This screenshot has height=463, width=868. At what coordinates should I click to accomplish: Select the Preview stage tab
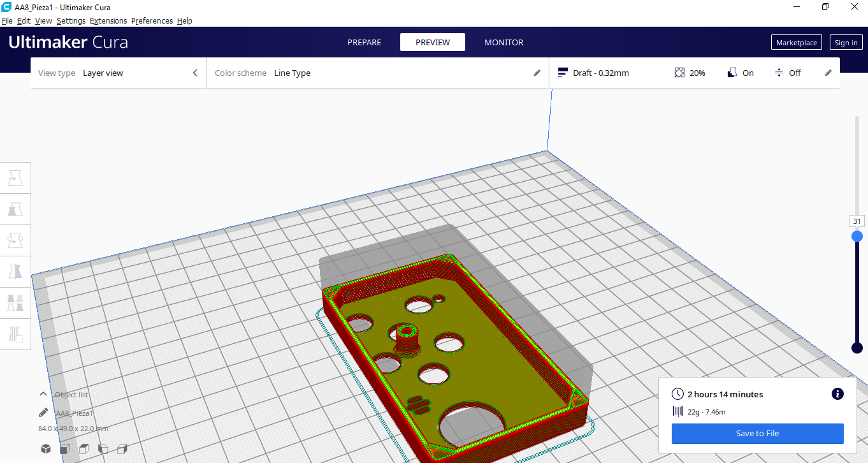click(x=433, y=43)
